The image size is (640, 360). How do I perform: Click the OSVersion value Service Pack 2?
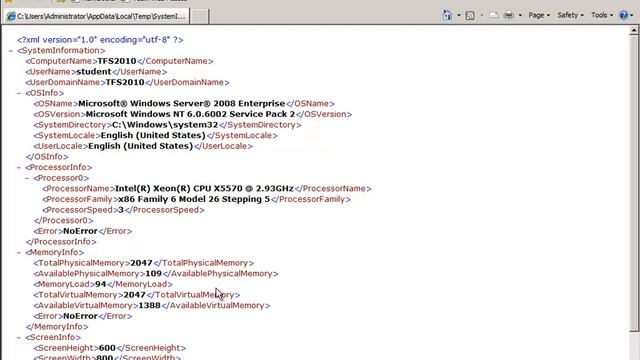click(x=190, y=114)
